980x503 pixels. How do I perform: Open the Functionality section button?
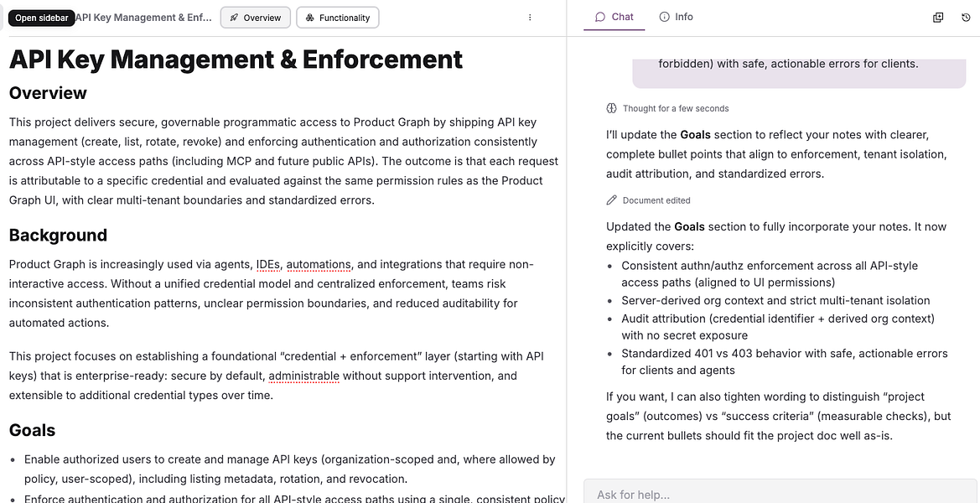point(338,18)
